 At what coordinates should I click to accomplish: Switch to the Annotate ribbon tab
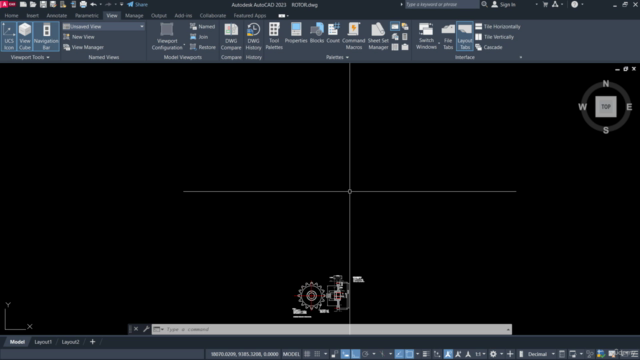[x=57, y=16]
